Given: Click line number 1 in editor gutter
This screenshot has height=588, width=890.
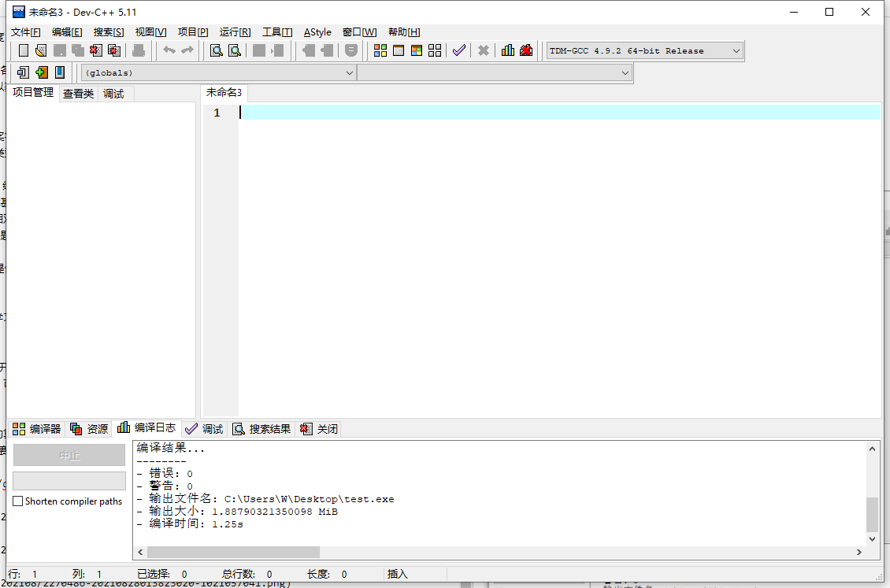Looking at the screenshot, I should (217, 113).
